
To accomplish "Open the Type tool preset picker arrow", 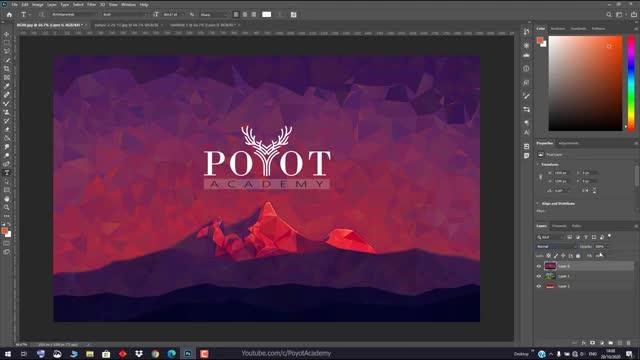I will (x=30, y=15).
